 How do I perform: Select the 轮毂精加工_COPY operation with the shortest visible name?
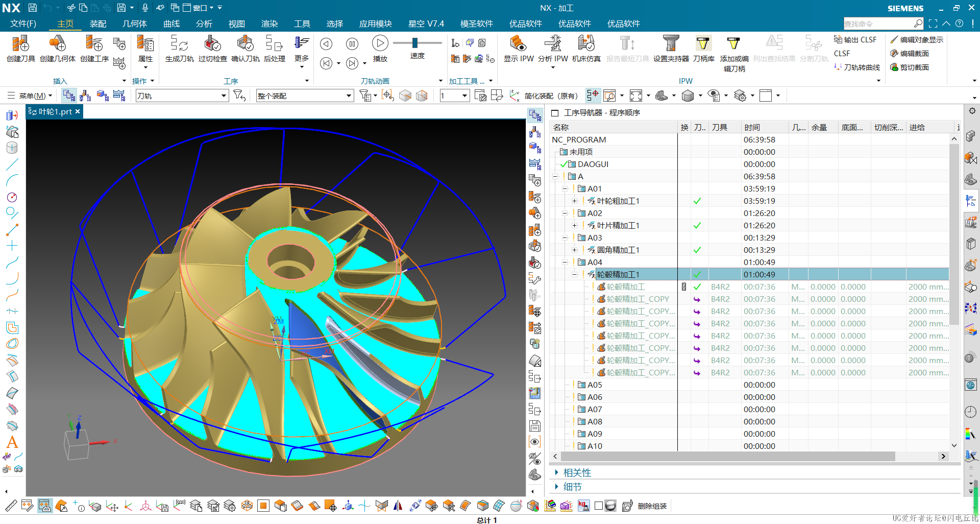[638, 299]
